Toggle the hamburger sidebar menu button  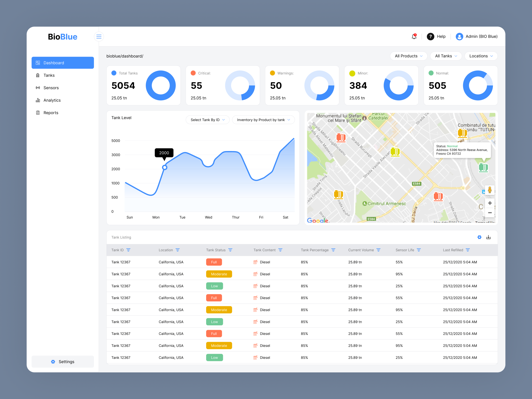tap(99, 36)
